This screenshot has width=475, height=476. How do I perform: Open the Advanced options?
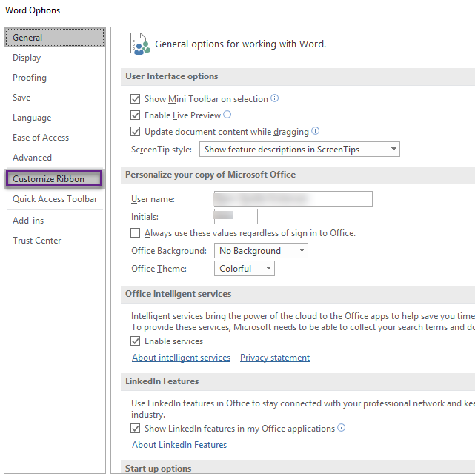coord(55,158)
